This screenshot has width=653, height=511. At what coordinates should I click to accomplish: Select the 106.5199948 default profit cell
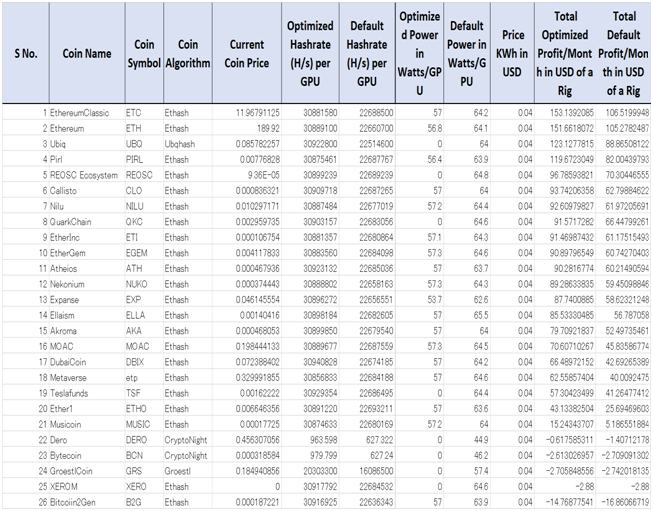(623, 112)
